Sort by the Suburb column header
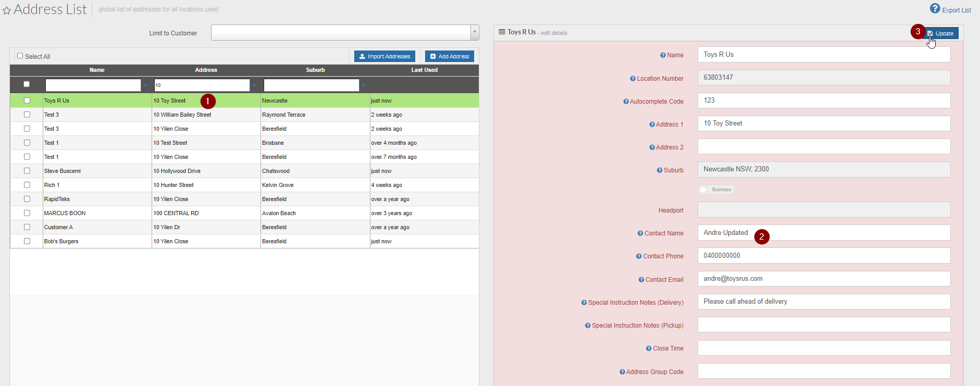Image resolution: width=980 pixels, height=386 pixels. tap(315, 70)
